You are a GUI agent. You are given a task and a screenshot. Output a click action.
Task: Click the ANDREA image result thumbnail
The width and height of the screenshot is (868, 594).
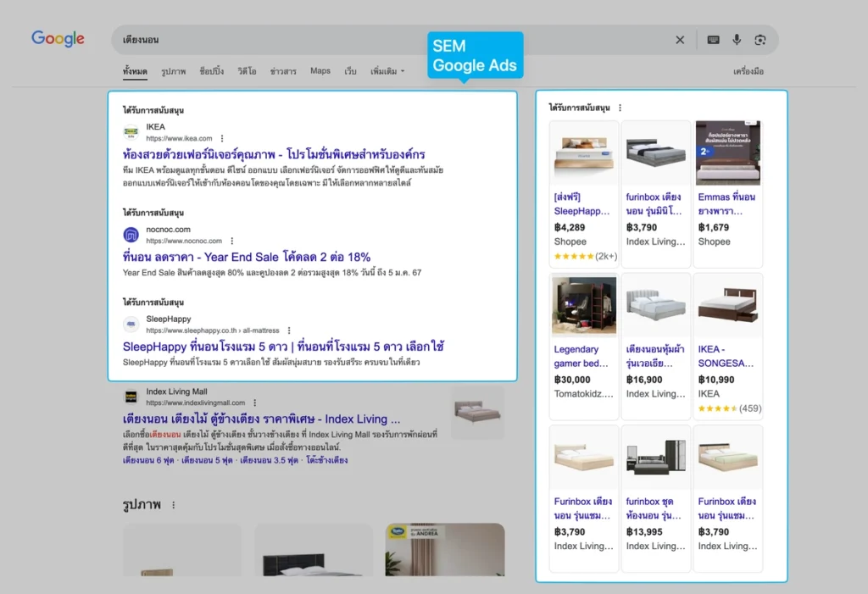coord(445,550)
